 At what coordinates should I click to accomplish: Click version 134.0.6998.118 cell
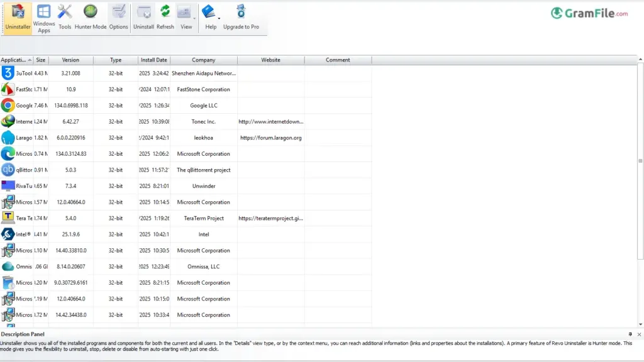click(71, 105)
